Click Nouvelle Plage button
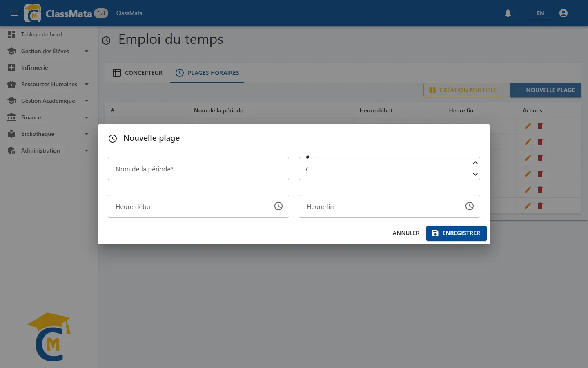 [546, 90]
